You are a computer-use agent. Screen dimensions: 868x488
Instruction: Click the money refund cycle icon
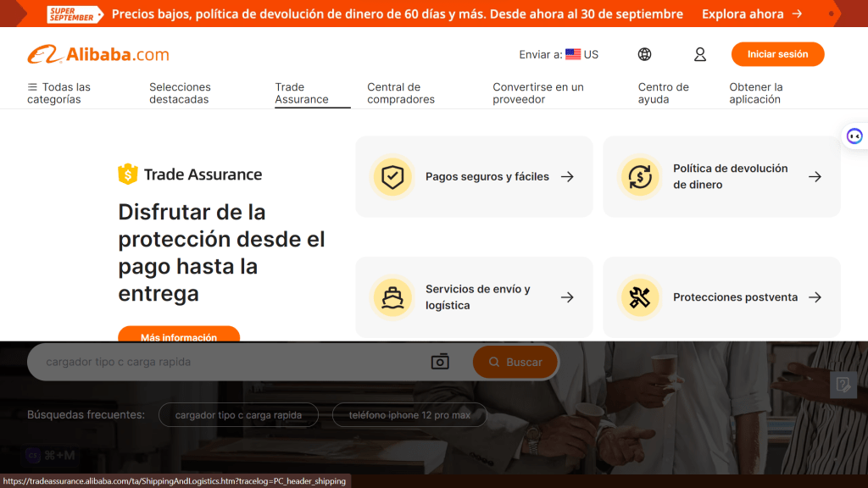(x=640, y=177)
